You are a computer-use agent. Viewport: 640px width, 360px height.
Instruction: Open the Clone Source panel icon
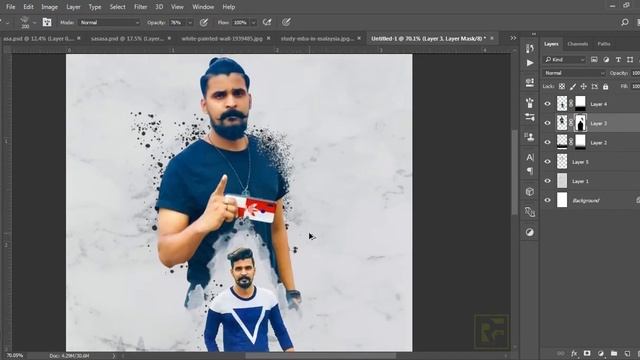[530, 137]
